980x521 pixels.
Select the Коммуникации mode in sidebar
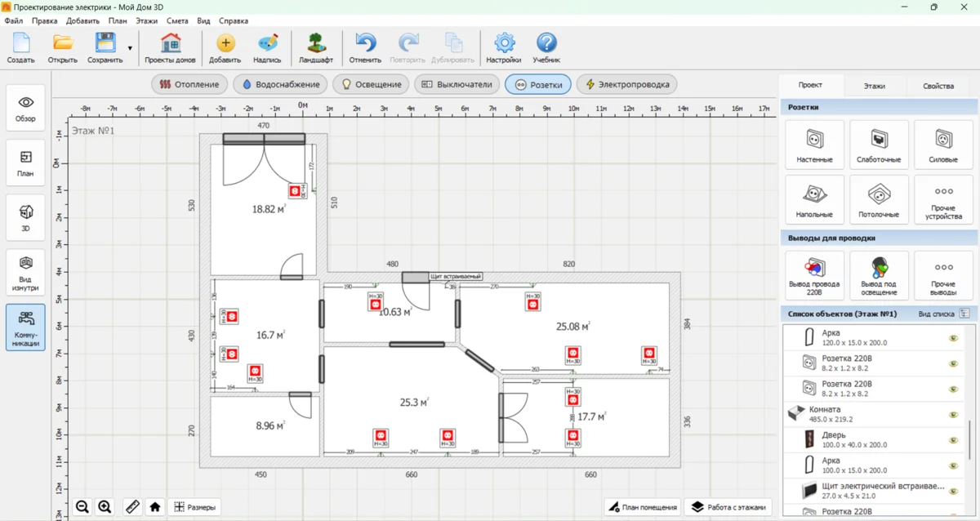pos(25,327)
